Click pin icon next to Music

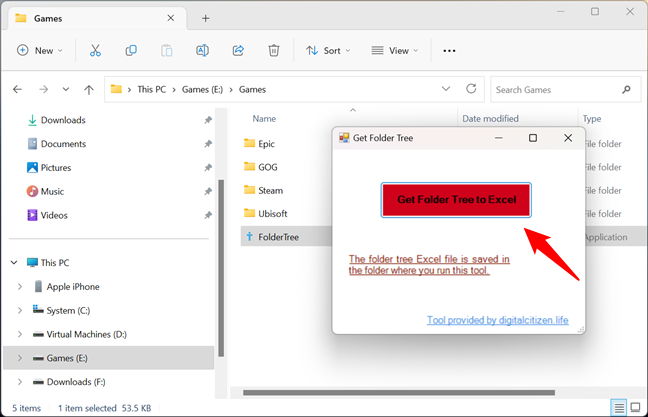[208, 191]
